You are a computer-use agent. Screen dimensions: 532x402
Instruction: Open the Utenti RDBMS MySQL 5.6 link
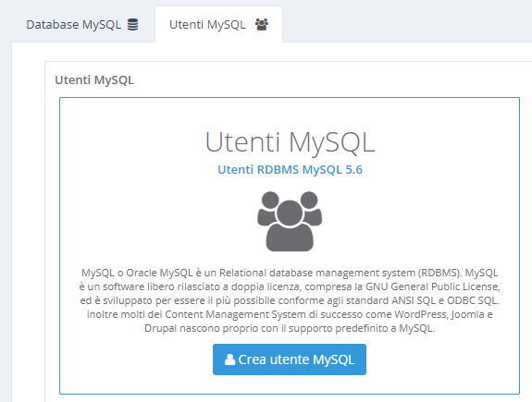290,169
